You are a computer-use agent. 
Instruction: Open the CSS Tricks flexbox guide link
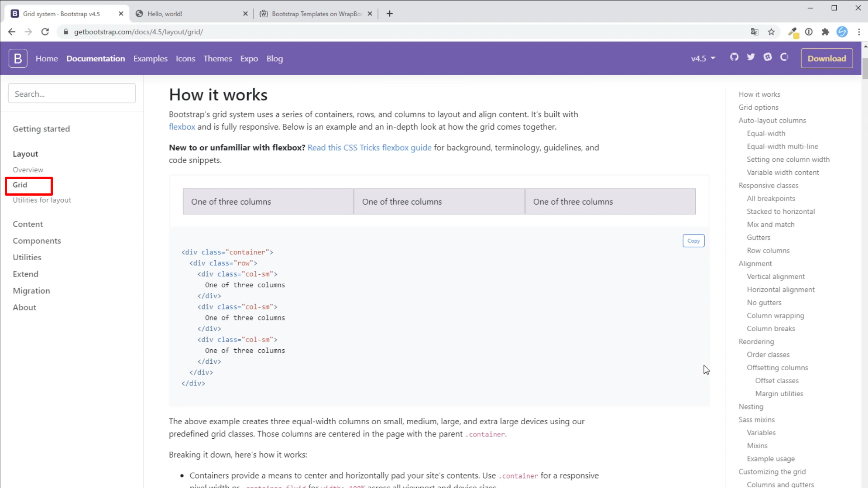[369, 148]
